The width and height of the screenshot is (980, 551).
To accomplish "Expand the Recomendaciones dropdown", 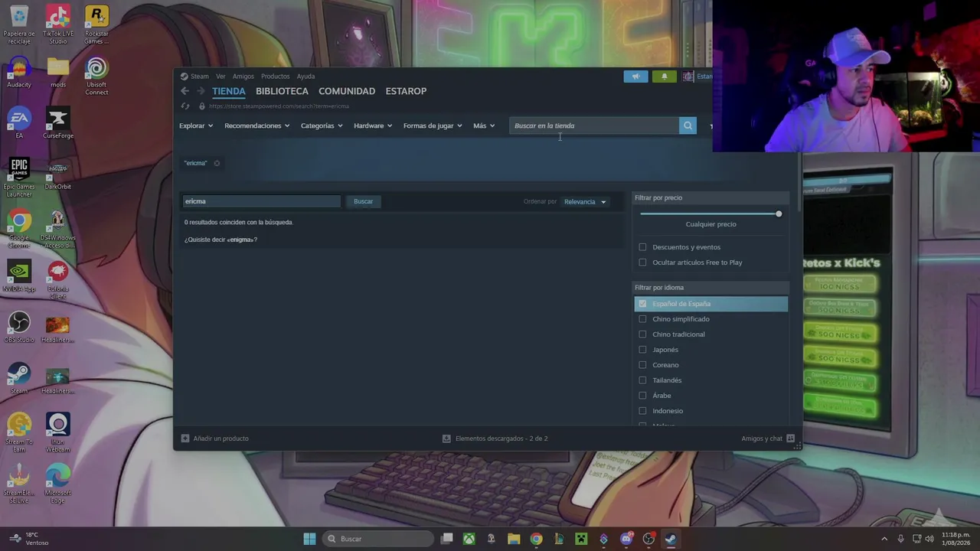I will click(257, 126).
